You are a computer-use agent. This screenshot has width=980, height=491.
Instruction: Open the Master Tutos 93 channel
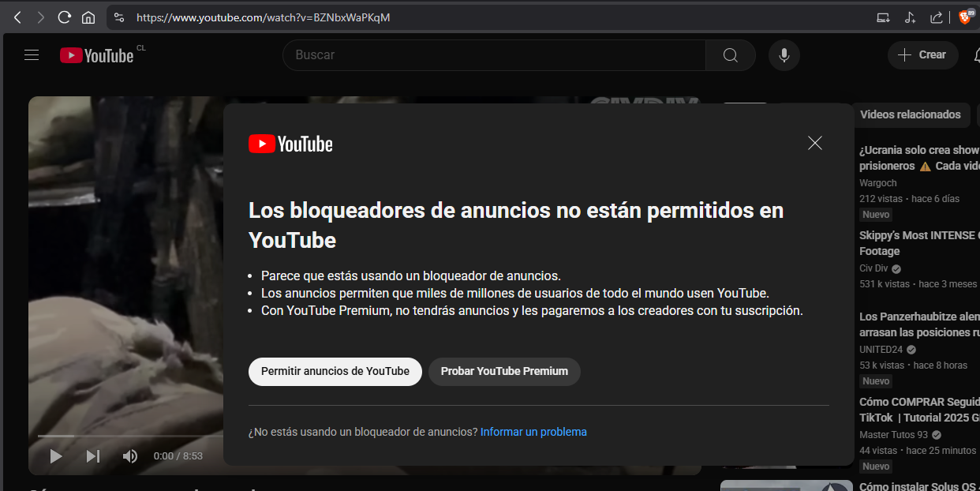pos(894,435)
